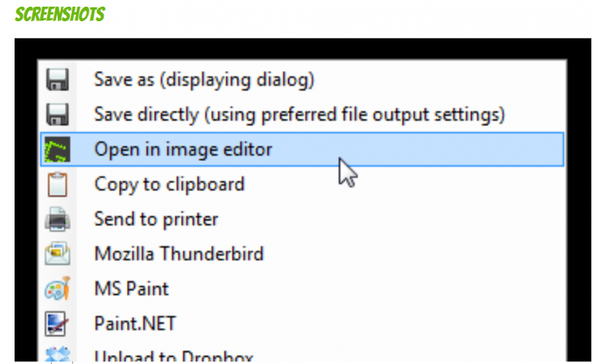Click the Dropbox icon at the menu bottom

(x=58, y=354)
